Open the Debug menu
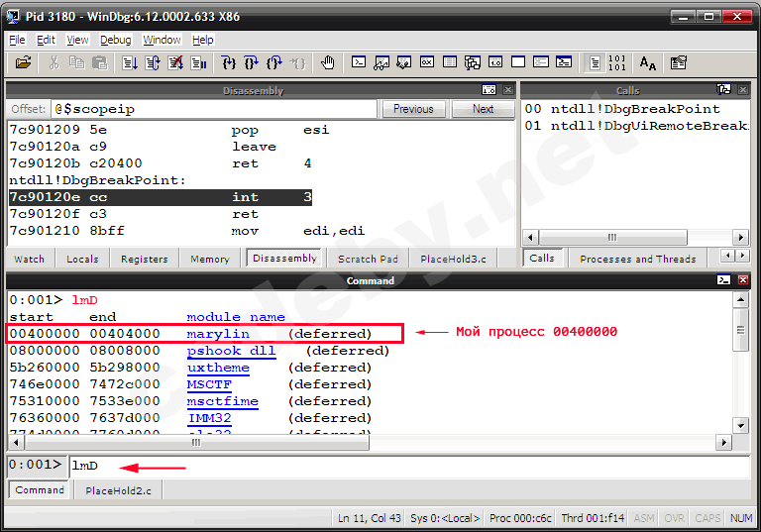Image resolution: width=761 pixels, height=532 pixels. 116,40
